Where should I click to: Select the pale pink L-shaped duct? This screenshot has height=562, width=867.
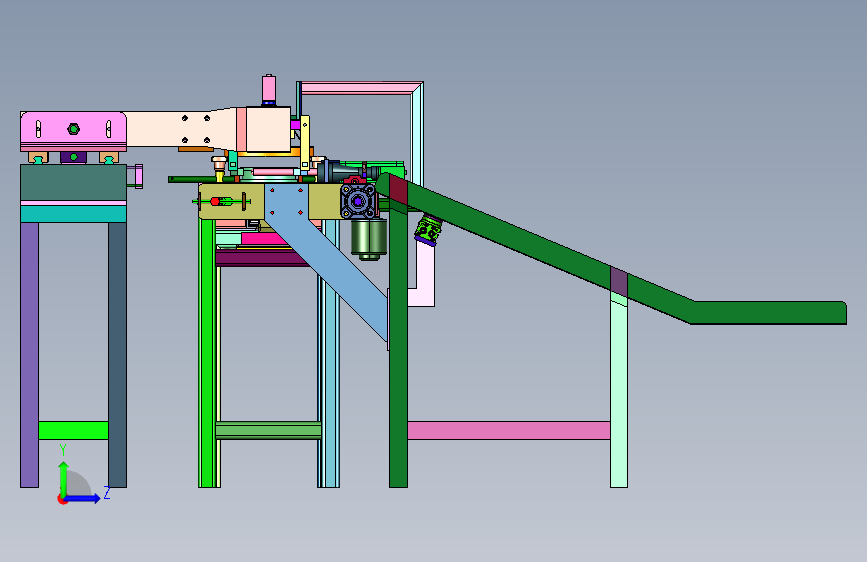425,277
